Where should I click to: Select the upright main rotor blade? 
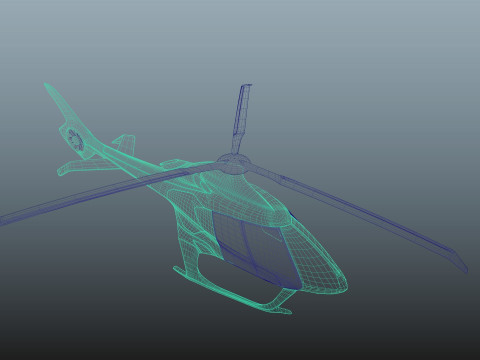pos(241,118)
